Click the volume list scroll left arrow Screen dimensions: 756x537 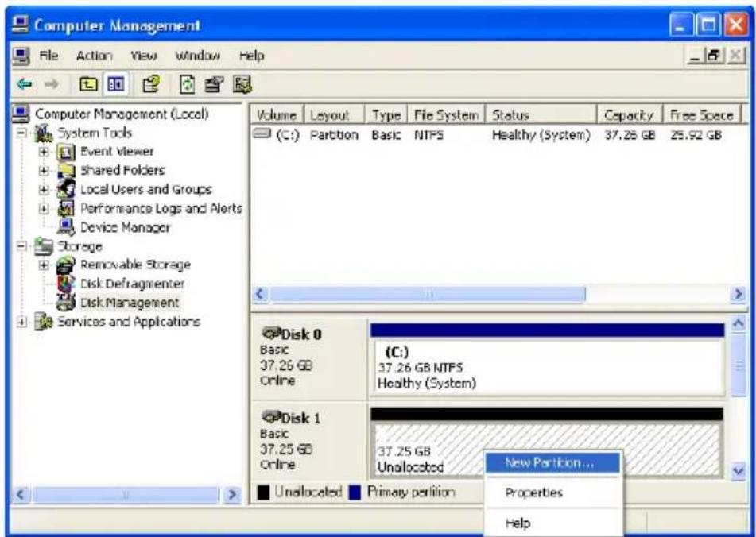261,294
